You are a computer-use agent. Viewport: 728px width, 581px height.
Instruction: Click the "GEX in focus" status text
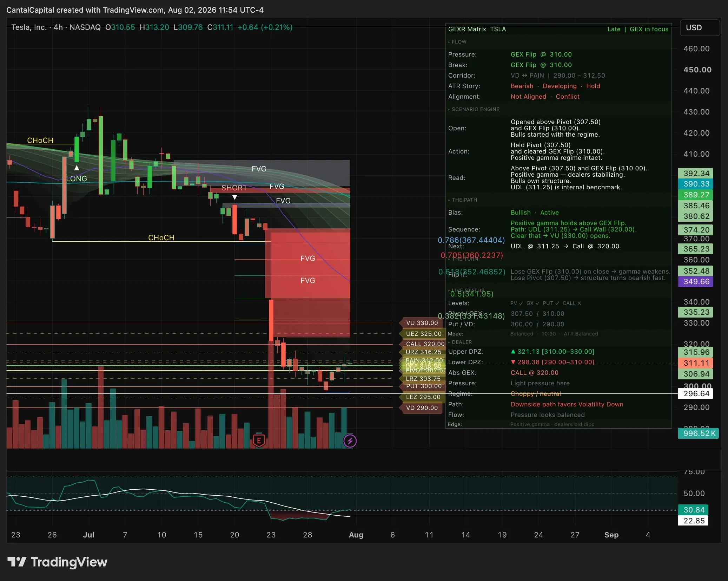click(649, 29)
